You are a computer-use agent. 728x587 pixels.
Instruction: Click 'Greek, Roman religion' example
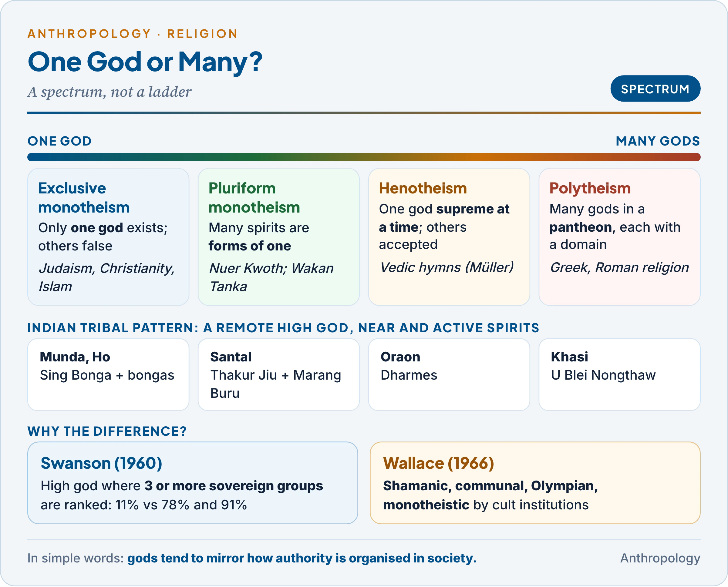[x=619, y=267]
